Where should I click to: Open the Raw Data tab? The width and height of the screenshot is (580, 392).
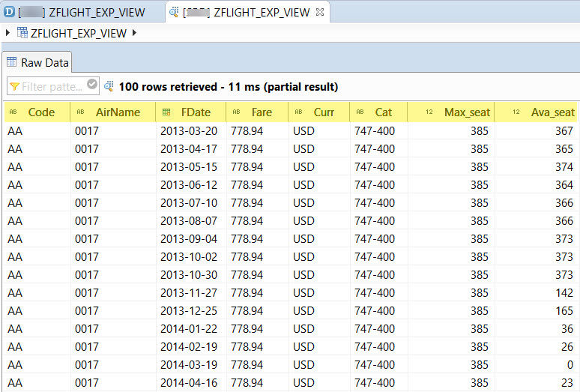37,62
